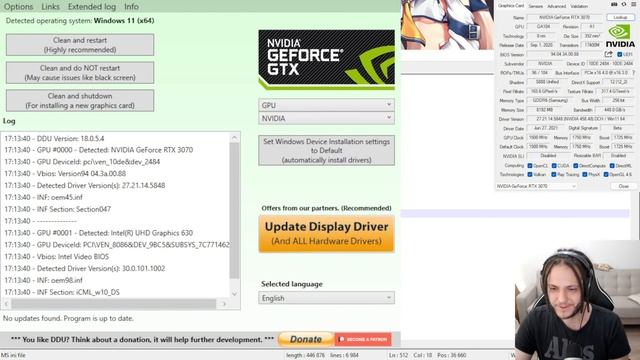Viewport: 640px width, 360px height.
Task: Click log line "Detected: Intel(R) UHD Graphics 630"
Action: [x=99, y=233]
